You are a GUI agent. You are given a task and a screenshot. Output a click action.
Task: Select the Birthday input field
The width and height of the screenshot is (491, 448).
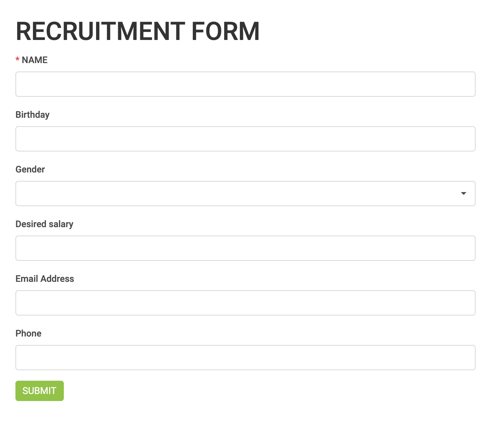point(245,139)
